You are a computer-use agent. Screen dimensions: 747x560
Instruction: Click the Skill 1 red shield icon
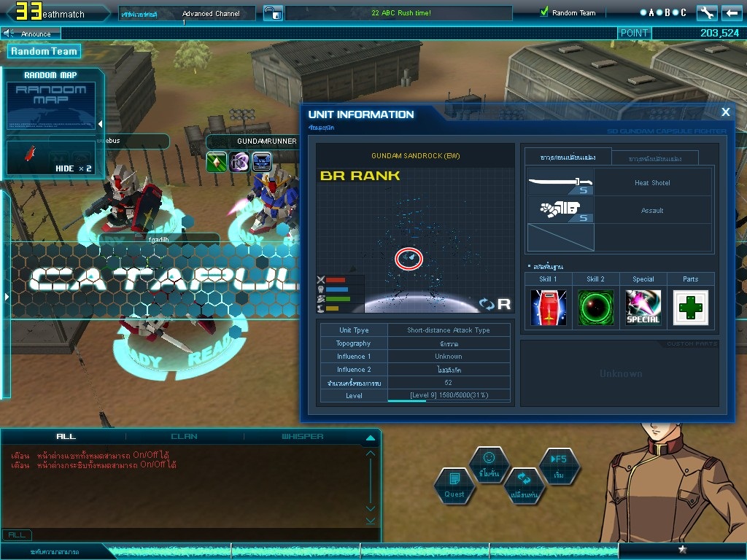pyautogui.click(x=549, y=308)
